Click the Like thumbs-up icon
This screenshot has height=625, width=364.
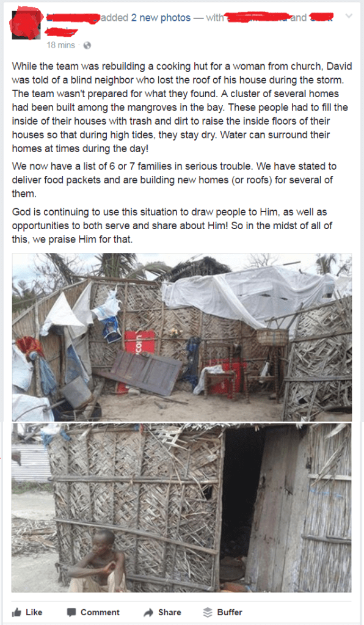pos(16,612)
